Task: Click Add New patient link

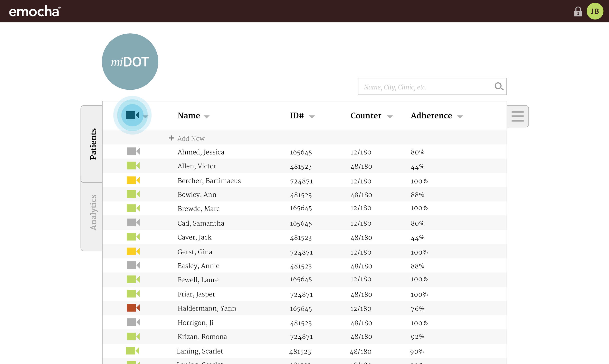Action: (191, 139)
